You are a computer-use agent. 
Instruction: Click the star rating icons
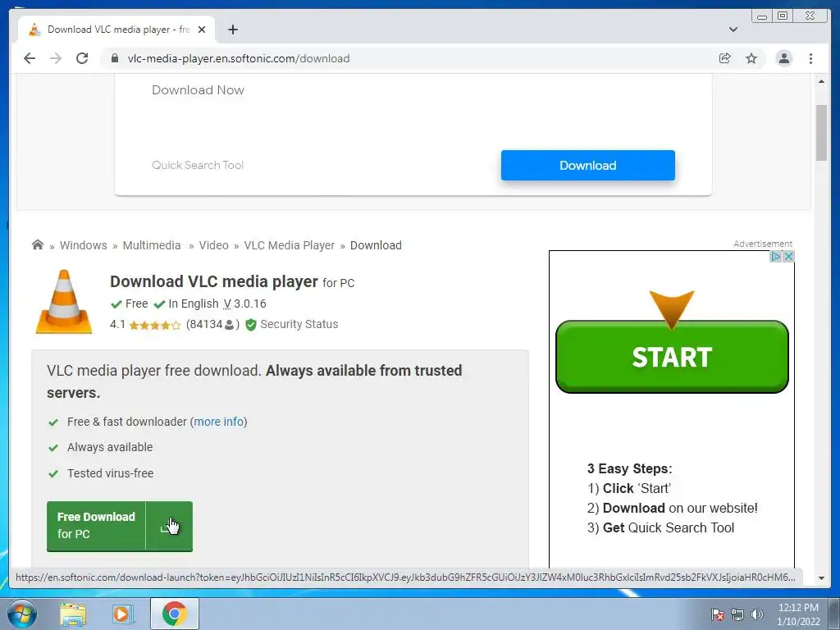coord(155,325)
